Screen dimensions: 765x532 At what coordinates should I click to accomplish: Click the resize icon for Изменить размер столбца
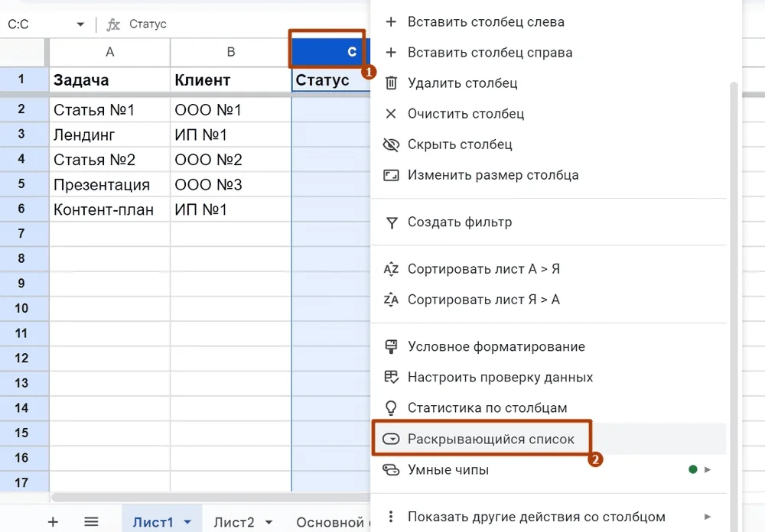[391, 175]
